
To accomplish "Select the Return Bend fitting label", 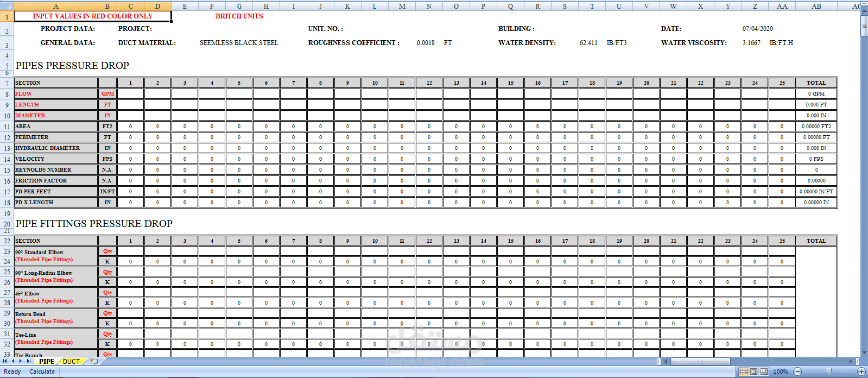I will coord(56,318).
